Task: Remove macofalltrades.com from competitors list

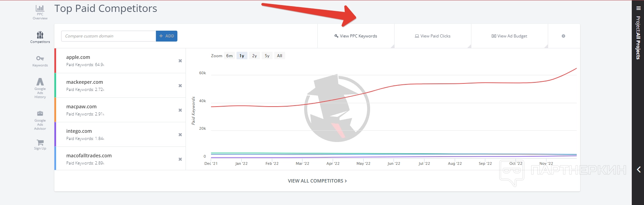Action: (x=180, y=159)
